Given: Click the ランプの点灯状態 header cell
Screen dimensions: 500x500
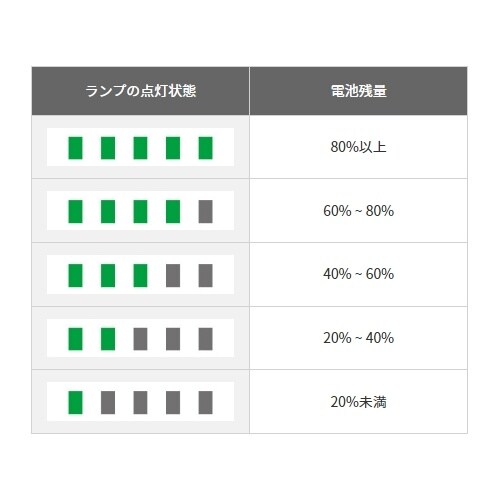Looking at the screenshot, I should coord(140,91).
